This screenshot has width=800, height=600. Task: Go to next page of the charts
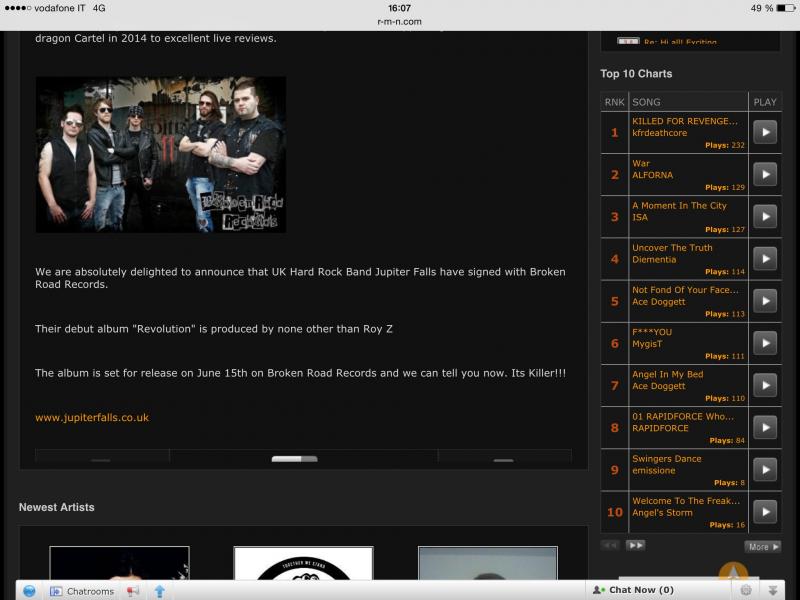pyautogui.click(x=635, y=545)
